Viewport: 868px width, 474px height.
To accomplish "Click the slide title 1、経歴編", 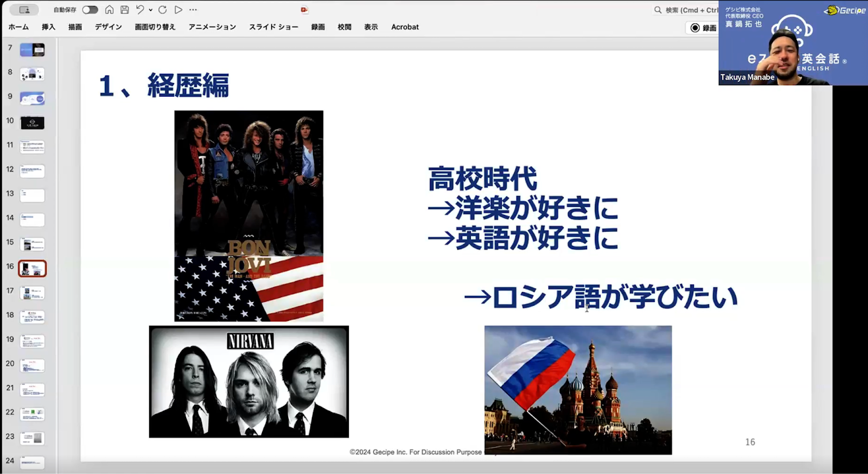I will pos(164,86).
